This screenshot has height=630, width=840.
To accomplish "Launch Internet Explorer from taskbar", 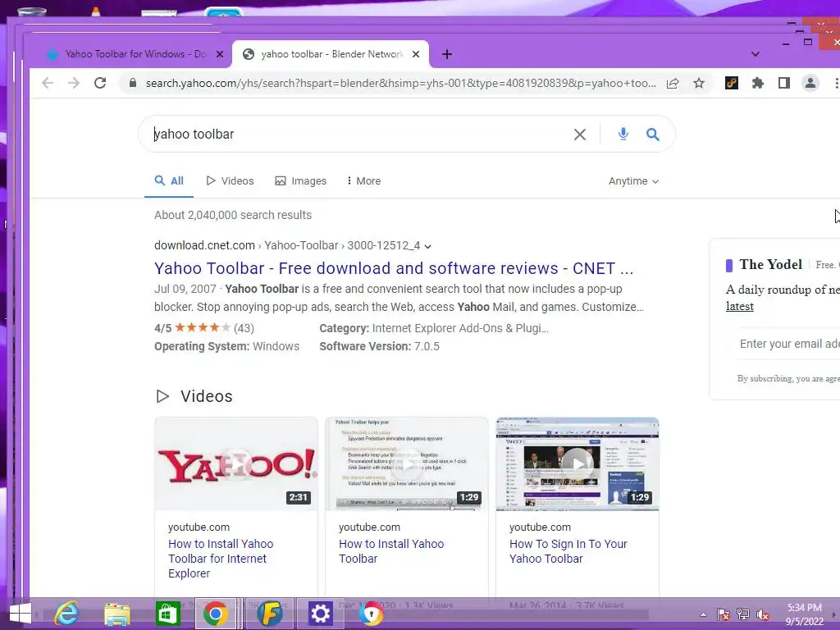I will click(66, 614).
